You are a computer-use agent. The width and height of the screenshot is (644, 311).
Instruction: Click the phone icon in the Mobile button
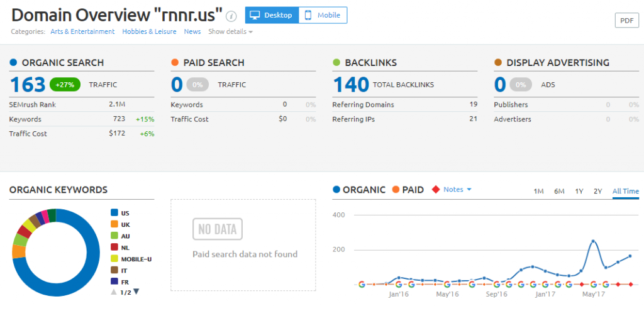[x=308, y=15]
